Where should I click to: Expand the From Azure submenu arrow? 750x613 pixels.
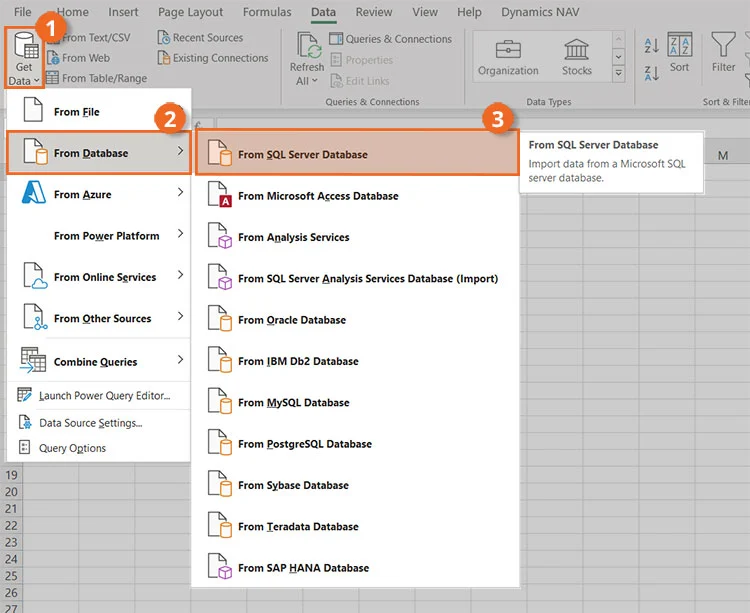coord(180,192)
